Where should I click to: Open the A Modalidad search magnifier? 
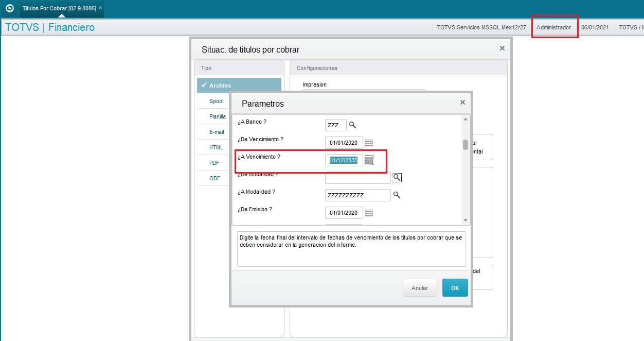click(397, 195)
